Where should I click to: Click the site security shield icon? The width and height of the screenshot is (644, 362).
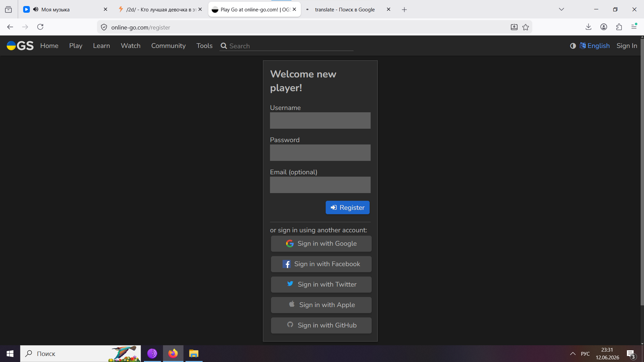pyautogui.click(x=104, y=27)
